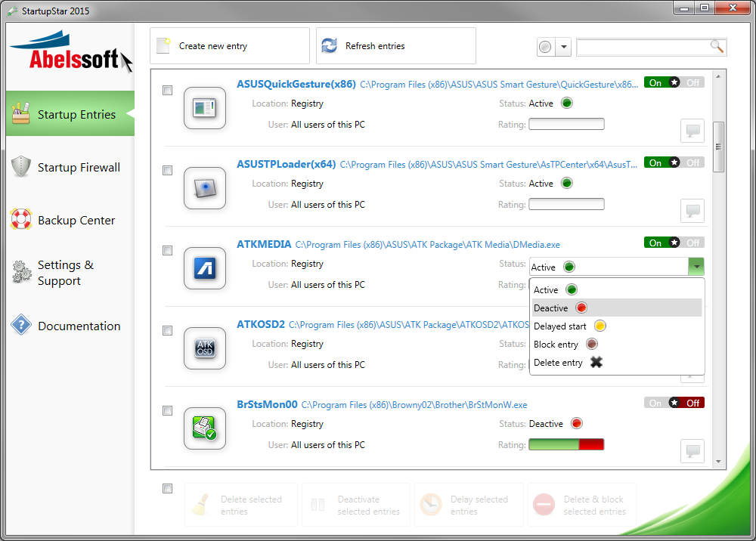756x541 pixels.
Task: Click the BrStsMon00 printer icon
Action: tap(205, 428)
